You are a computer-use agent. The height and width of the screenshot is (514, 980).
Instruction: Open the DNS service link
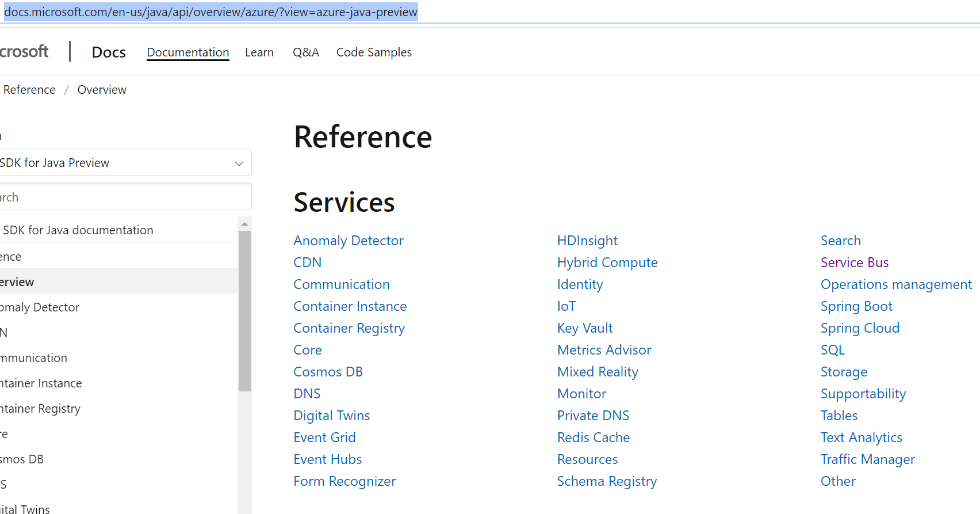click(x=307, y=394)
